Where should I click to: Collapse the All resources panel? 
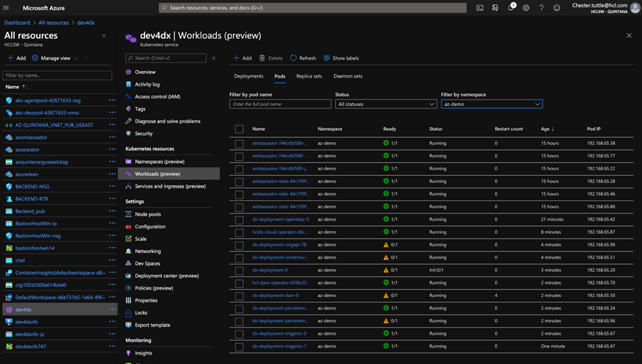coord(104,36)
